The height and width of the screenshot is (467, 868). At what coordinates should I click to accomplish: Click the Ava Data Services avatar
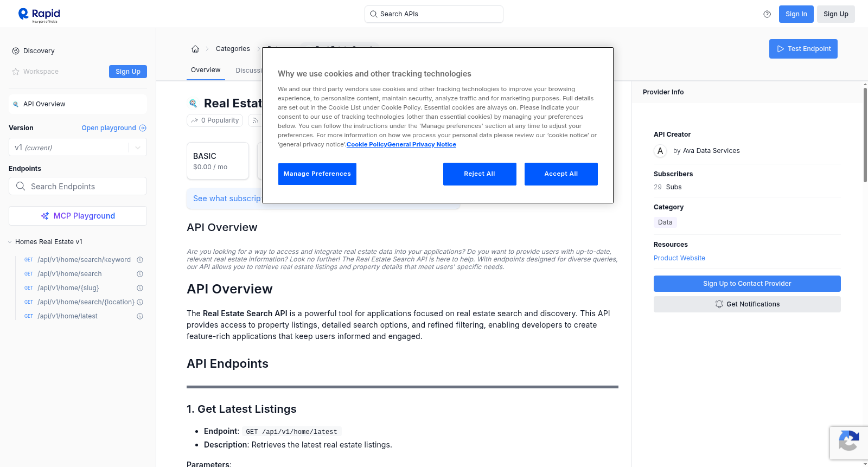coord(660,151)
